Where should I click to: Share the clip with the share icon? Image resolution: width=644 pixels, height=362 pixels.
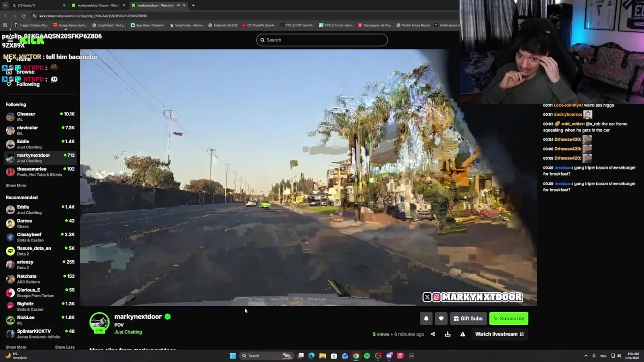(x=433, y=334)
